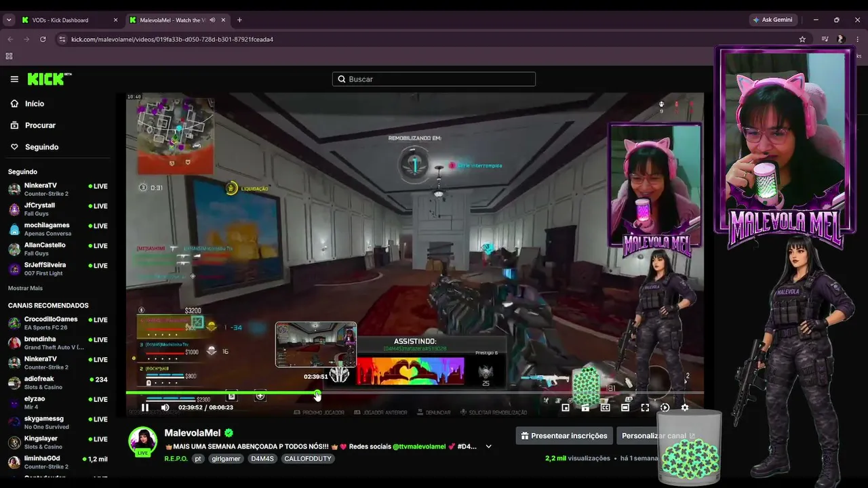Open mochilagames channel
This screenshot has height=488, width=868.
coord(58,229)
